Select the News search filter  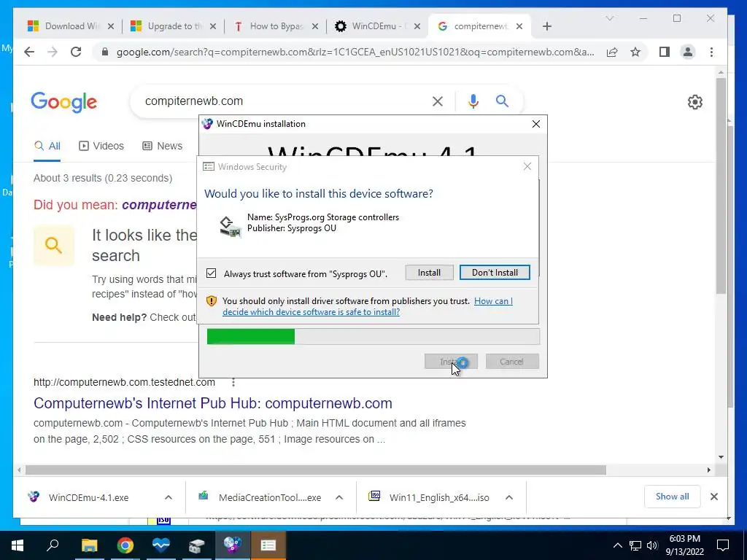[x=163, y=146]
